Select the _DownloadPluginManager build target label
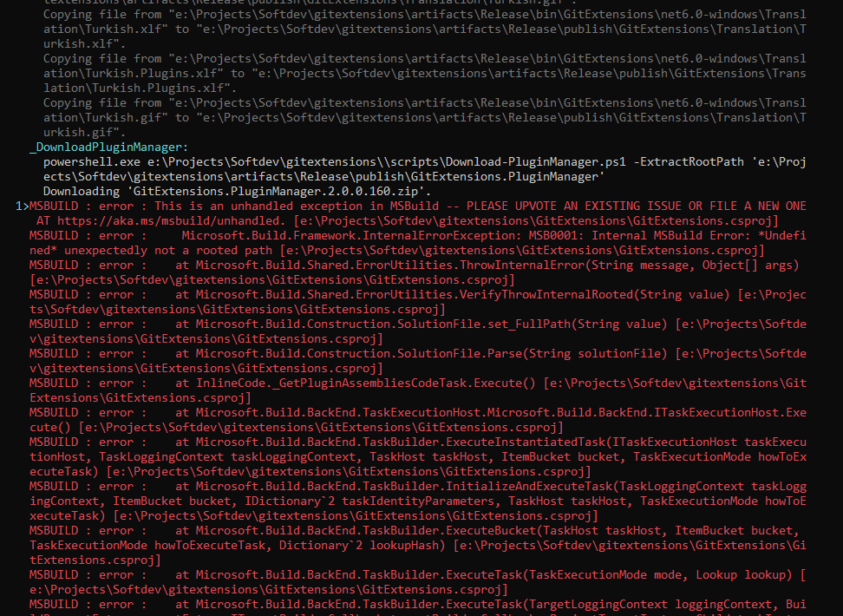The height and width of the screenshot is (616, 843). click(x=113, y=147)
